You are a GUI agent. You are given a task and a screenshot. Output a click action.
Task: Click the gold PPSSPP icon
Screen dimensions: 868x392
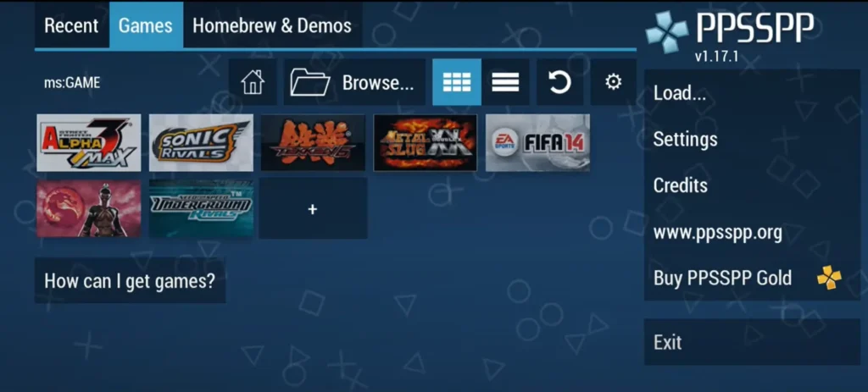(829, 278)
